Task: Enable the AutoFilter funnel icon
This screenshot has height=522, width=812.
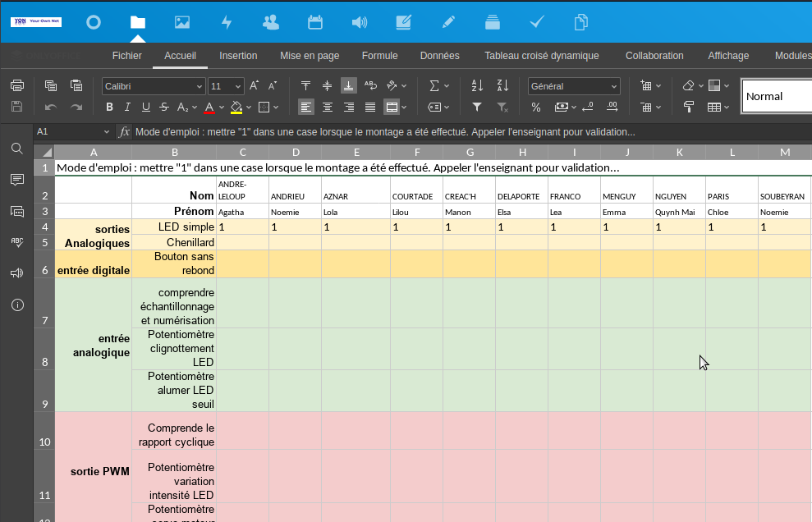Action: (477, 107)
